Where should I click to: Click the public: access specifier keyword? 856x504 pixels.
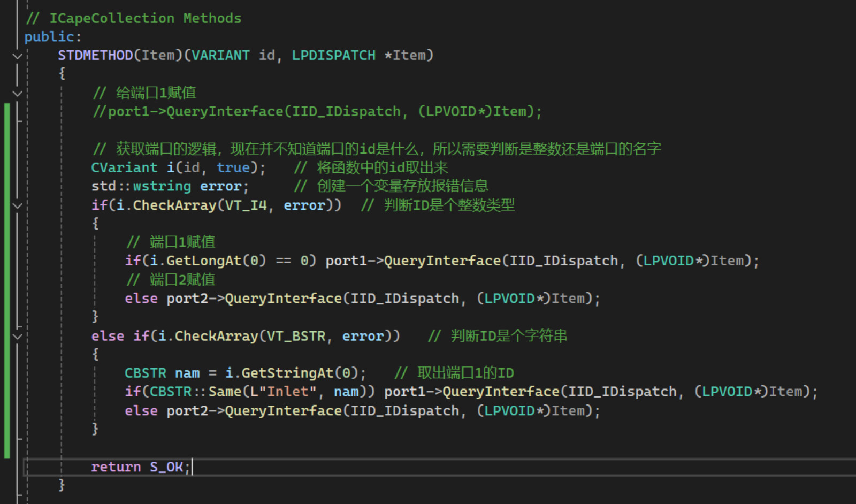[x=49, y=37]
